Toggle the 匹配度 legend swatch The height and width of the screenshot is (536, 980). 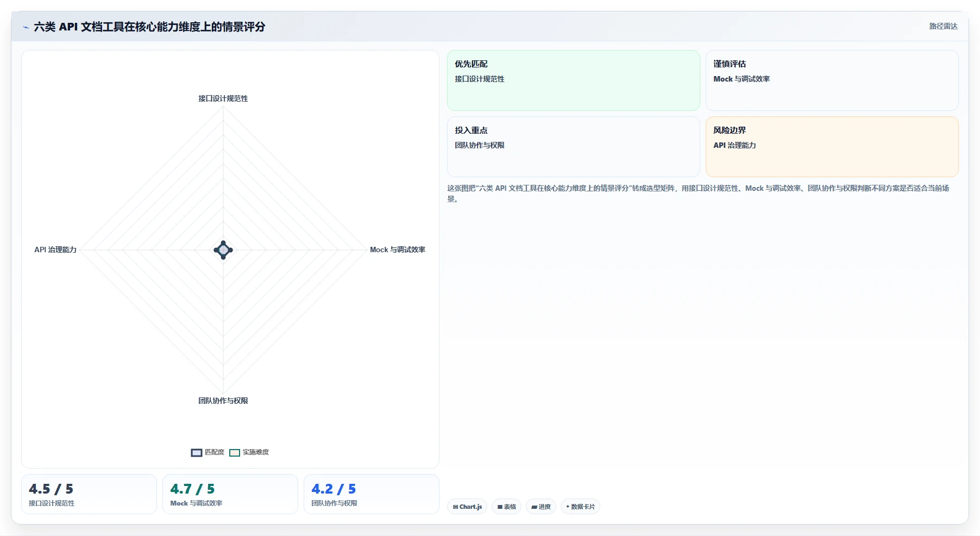pos(197,452)
